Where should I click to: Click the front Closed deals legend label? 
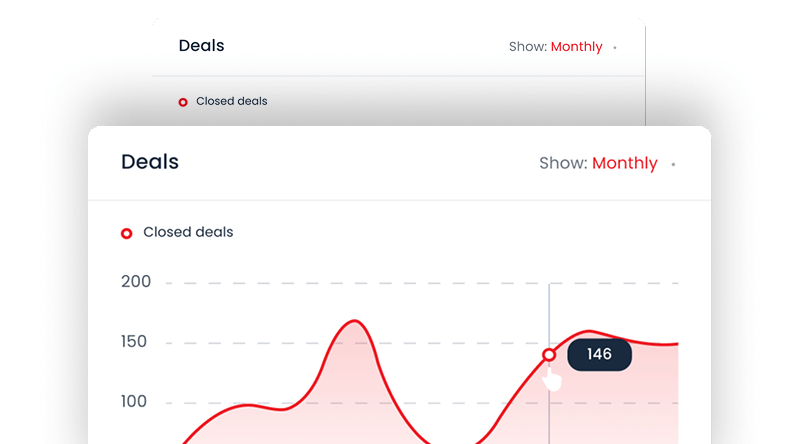188,232
